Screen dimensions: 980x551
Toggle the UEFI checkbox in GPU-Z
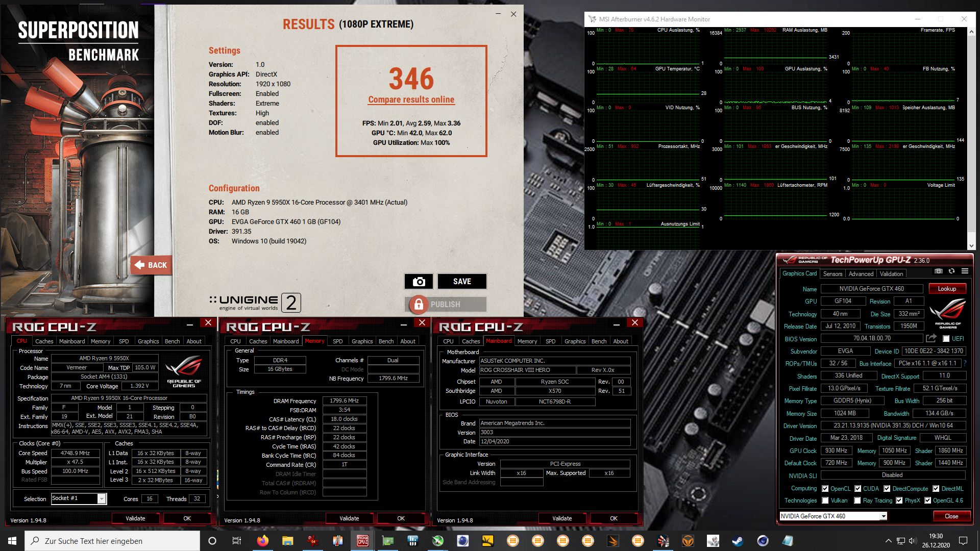pos(946,339)
